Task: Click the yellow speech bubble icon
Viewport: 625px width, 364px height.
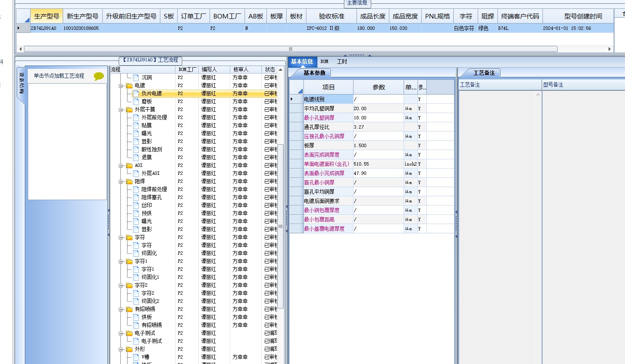Action: 98,76
